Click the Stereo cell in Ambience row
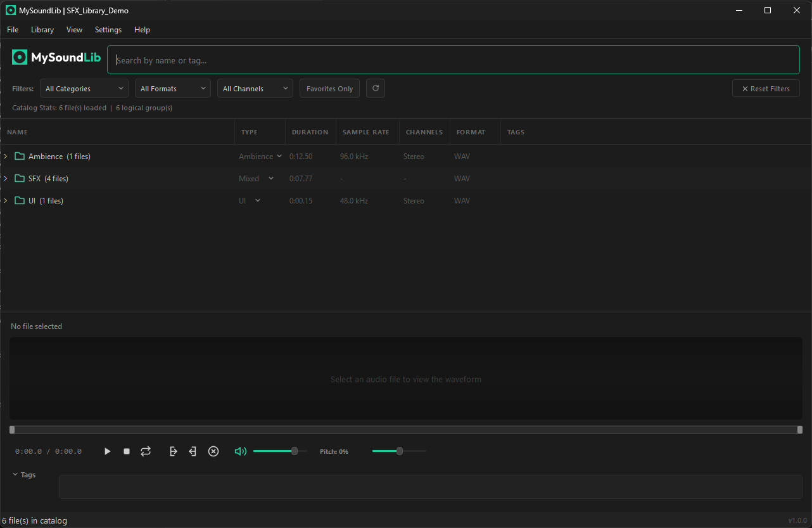812x528 pixels. coord(414,157)
